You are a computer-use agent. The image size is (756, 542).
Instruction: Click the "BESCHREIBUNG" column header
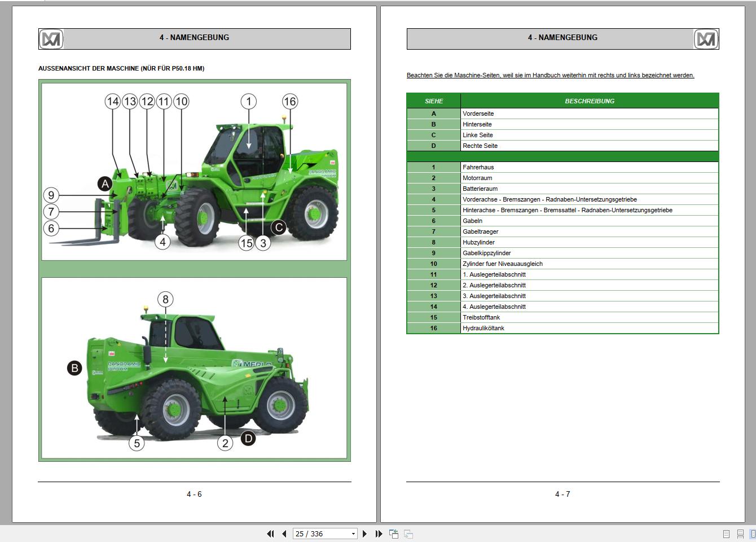coord(590,101)
